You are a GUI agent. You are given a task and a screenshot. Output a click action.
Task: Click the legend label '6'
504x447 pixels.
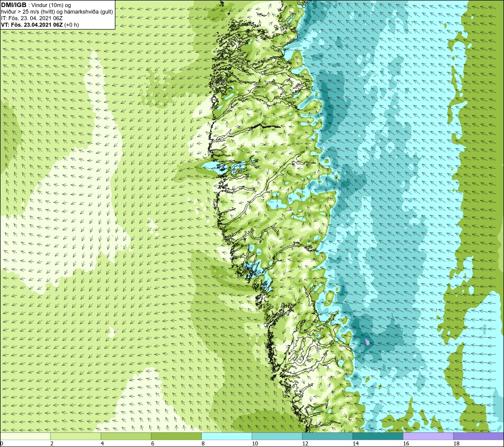pyautogui.click(x=152, y=444)
